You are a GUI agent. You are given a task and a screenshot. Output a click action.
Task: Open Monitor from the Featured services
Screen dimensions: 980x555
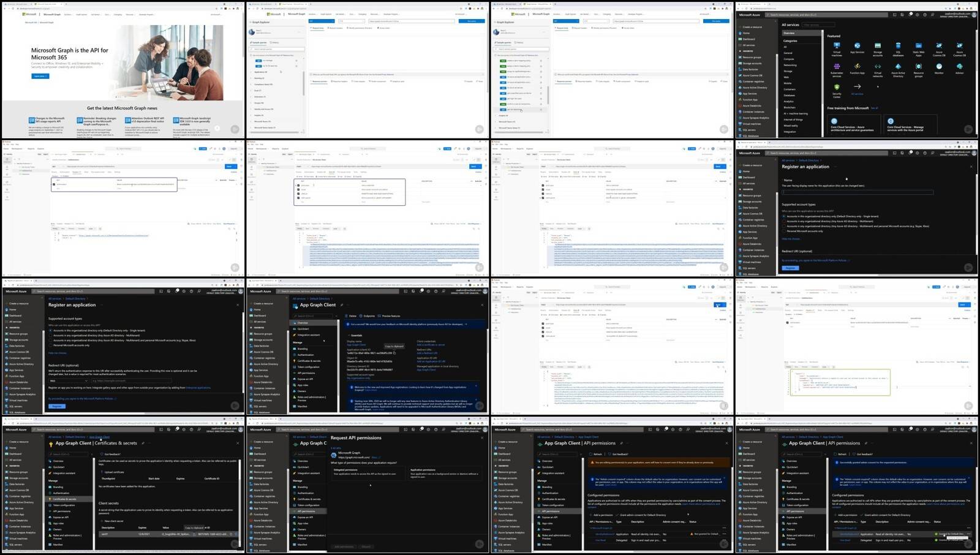939,67
